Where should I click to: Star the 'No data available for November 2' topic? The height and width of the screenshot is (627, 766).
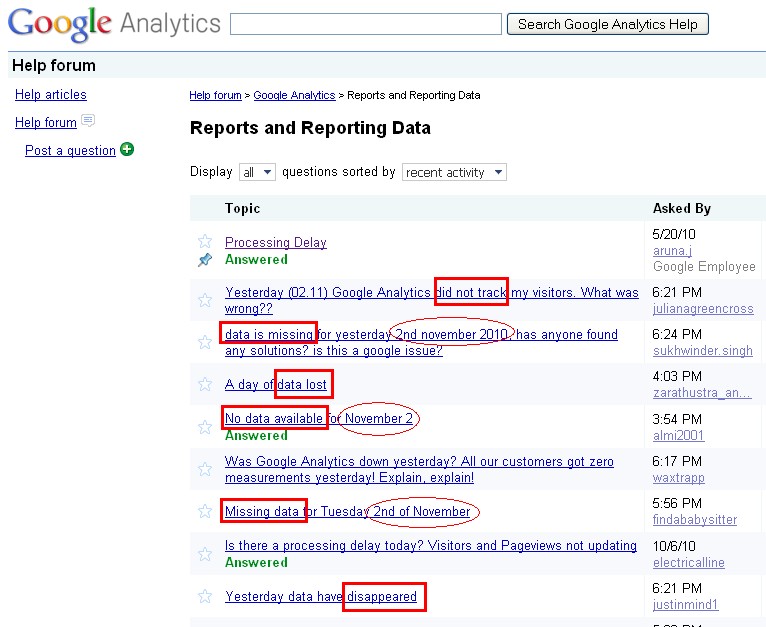pos(205,427)
